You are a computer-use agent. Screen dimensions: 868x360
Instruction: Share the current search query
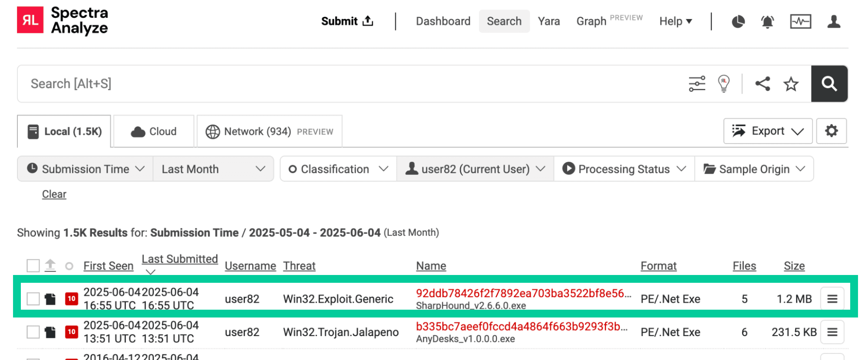762,84
